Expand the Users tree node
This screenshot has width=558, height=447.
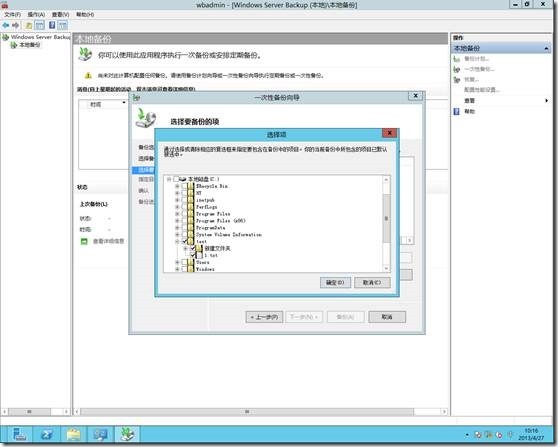point(177,262)
